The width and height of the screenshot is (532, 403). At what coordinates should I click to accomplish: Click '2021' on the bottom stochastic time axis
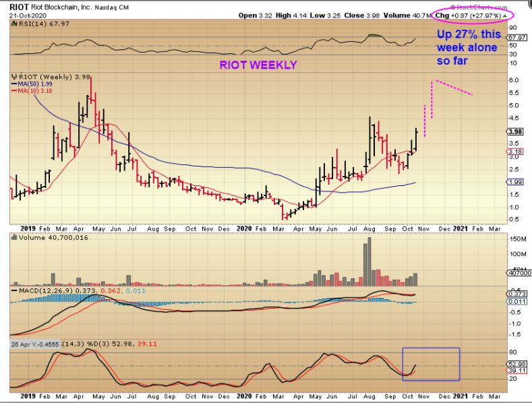pyautogui.click(x=461, y=396)
